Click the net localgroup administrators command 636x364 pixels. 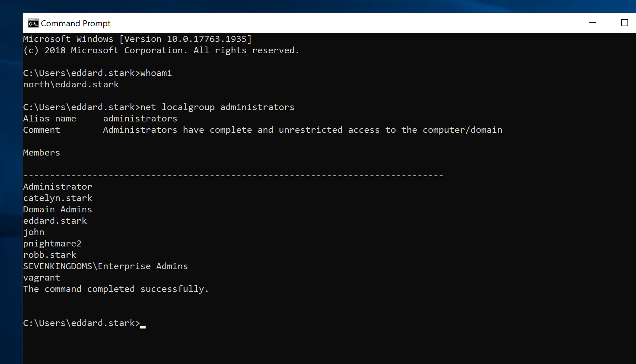pos(217,107)
